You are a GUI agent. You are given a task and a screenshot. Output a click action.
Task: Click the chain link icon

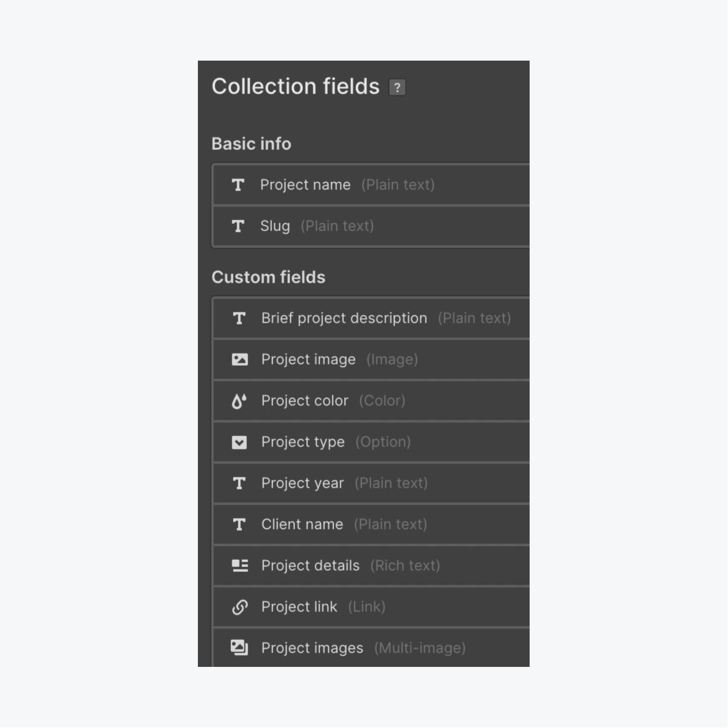(x=240, y=607)
